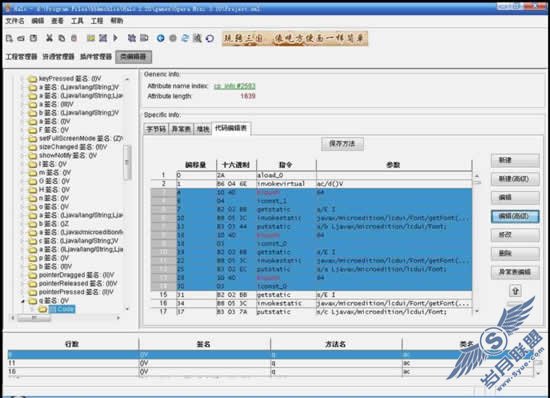Click the save disk toolbar icon
The image size is (550, 398).
[x=33, y=38]
